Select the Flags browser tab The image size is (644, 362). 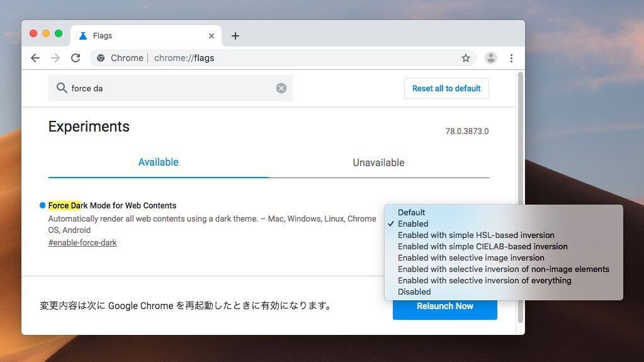pyautogui.click(x=146, y=36)
